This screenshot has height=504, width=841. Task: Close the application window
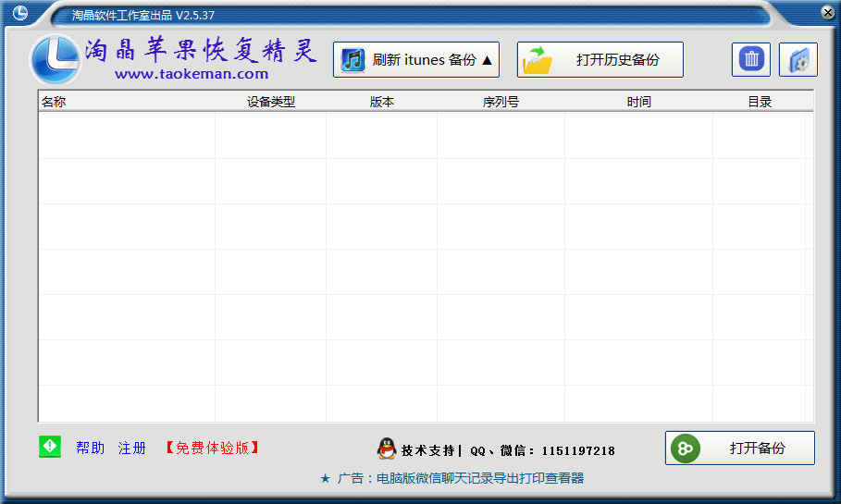tap(827, 12)
